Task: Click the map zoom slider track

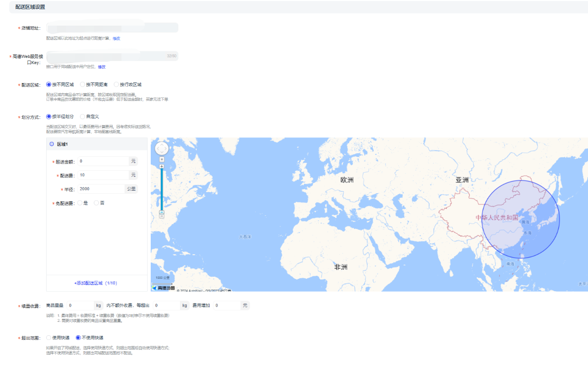Action: tap(161, 190)
